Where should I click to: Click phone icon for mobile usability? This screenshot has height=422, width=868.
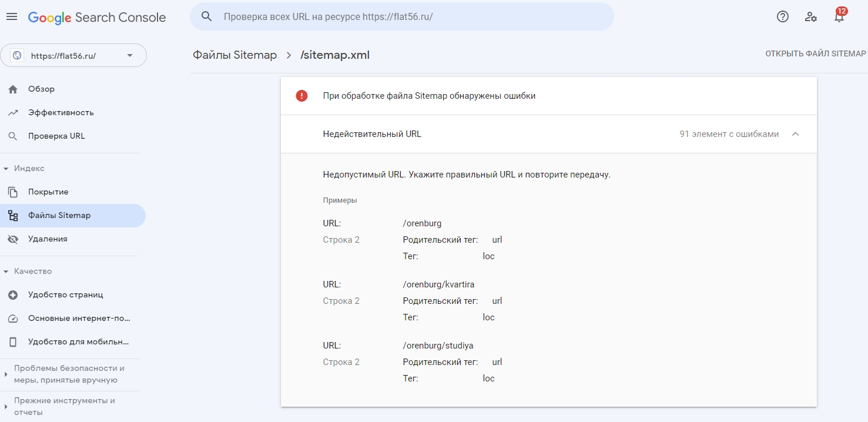pos(13,342)
